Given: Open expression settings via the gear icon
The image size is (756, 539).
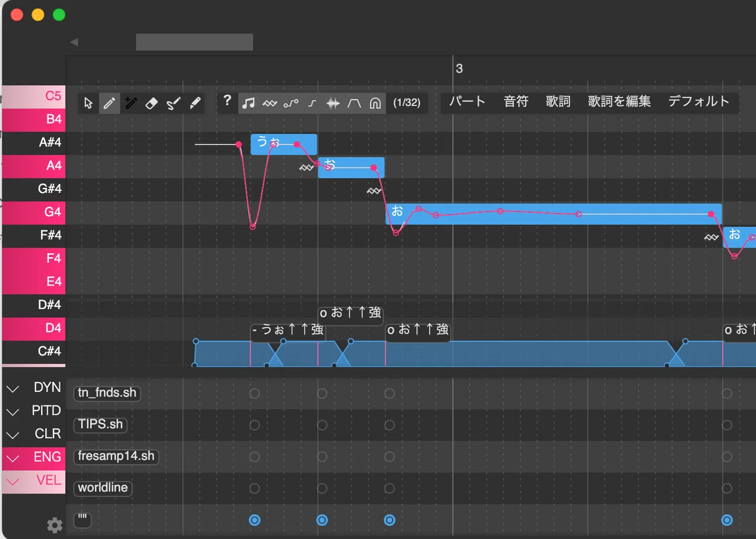Looking at the screenshot, I should click(55, 525).
